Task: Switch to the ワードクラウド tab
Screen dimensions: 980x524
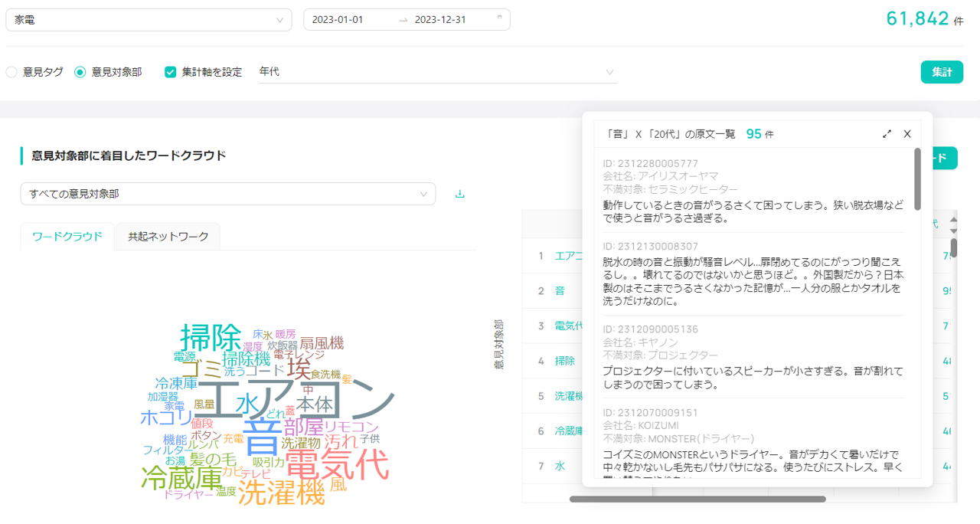Action: [67, 236]
